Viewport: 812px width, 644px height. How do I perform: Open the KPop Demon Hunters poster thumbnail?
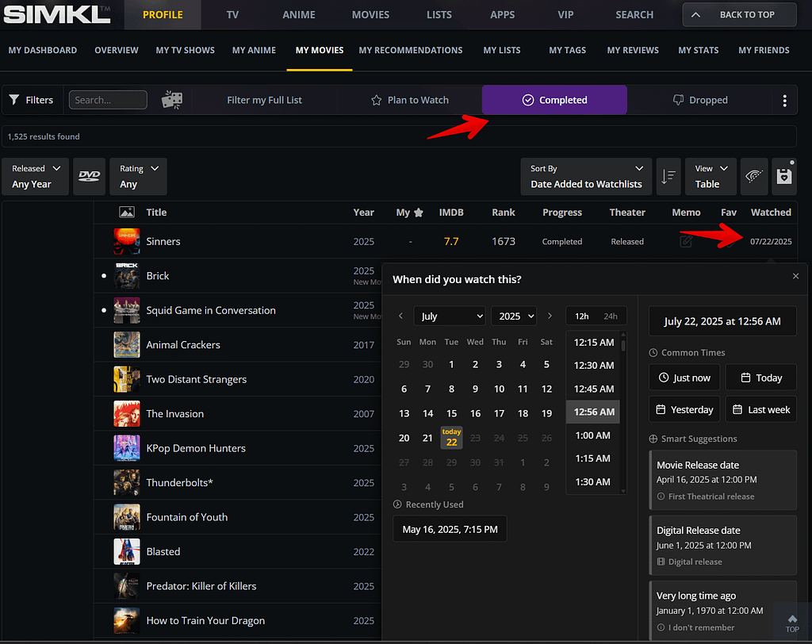(127, 448)
